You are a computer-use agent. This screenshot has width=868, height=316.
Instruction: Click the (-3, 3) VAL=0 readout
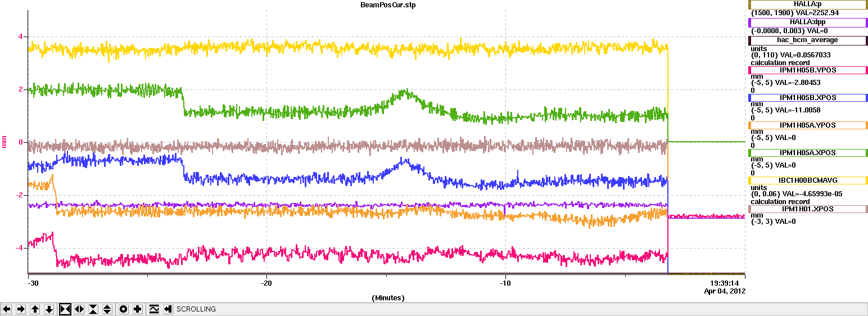774,222
